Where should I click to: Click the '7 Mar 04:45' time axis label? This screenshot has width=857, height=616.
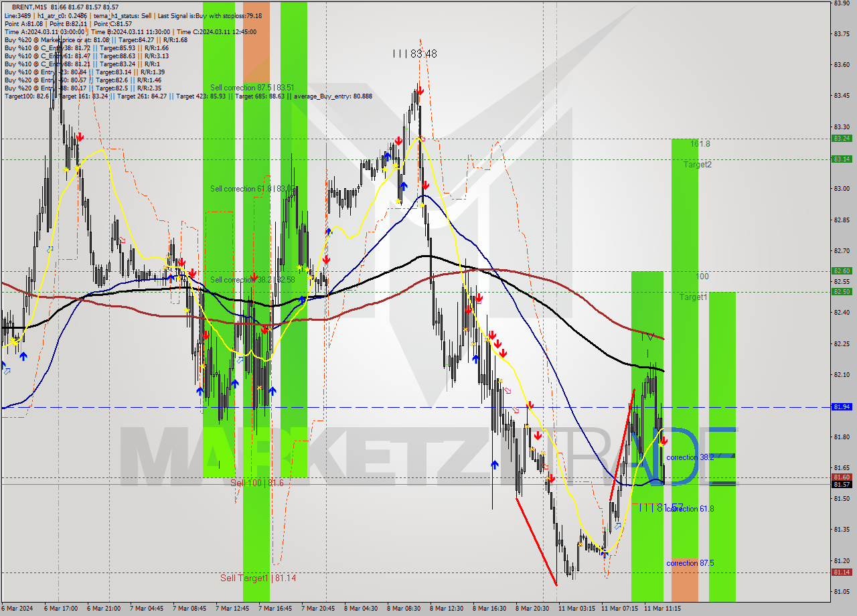click(x=147, y=609)
